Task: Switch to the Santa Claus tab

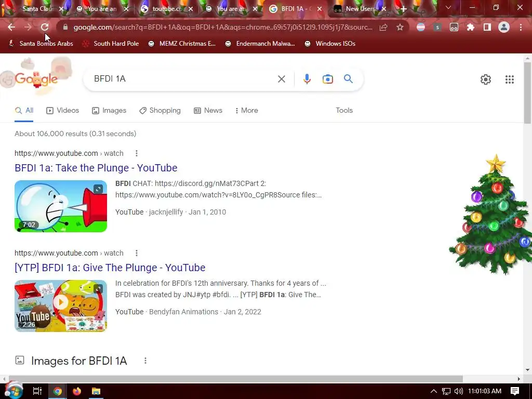Action: [37, 9]
